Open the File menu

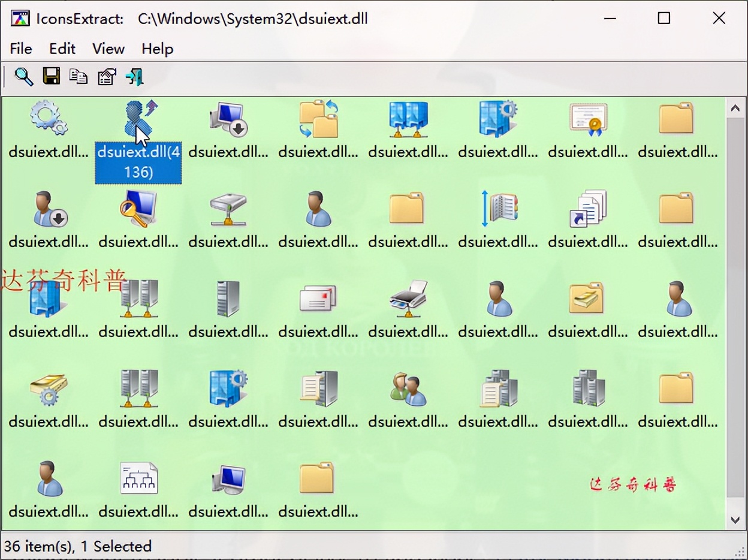point(20,49)
